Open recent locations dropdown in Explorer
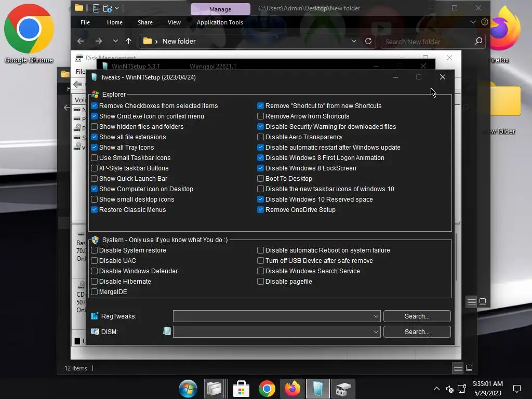This screenshot has height=399, width=532. point(115,41)
